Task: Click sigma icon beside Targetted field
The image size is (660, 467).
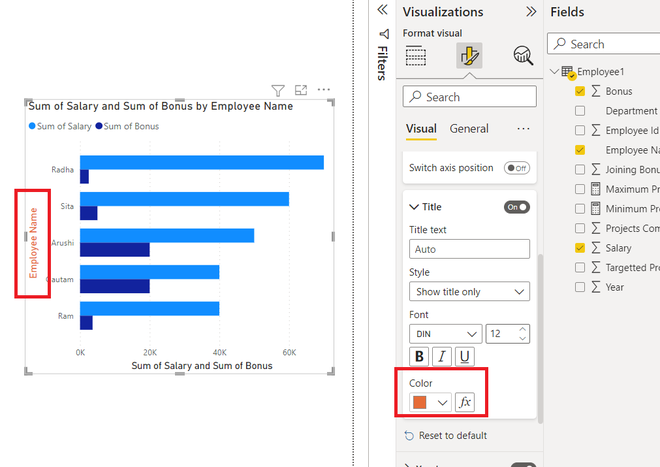Action: point(596,267)
